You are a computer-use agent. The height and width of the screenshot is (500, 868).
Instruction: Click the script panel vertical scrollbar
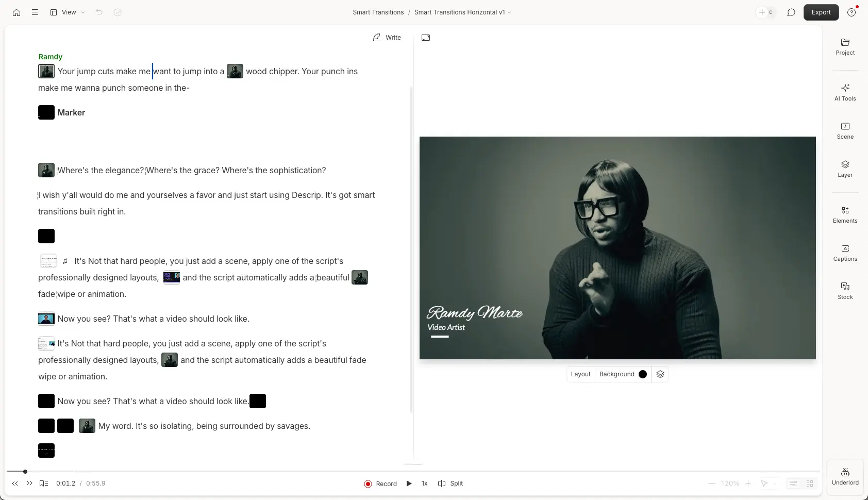pyautogui.click(x=411, y=249)
